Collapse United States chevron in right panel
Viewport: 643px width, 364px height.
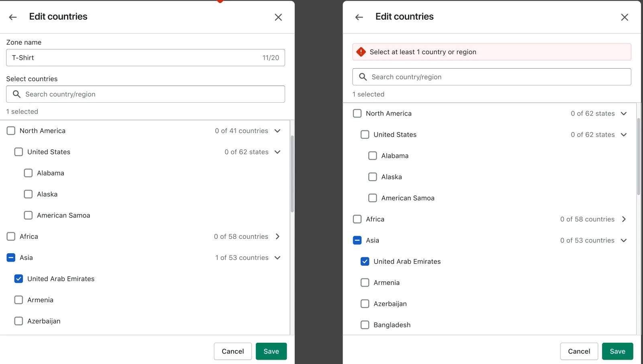tap(624, 134)
